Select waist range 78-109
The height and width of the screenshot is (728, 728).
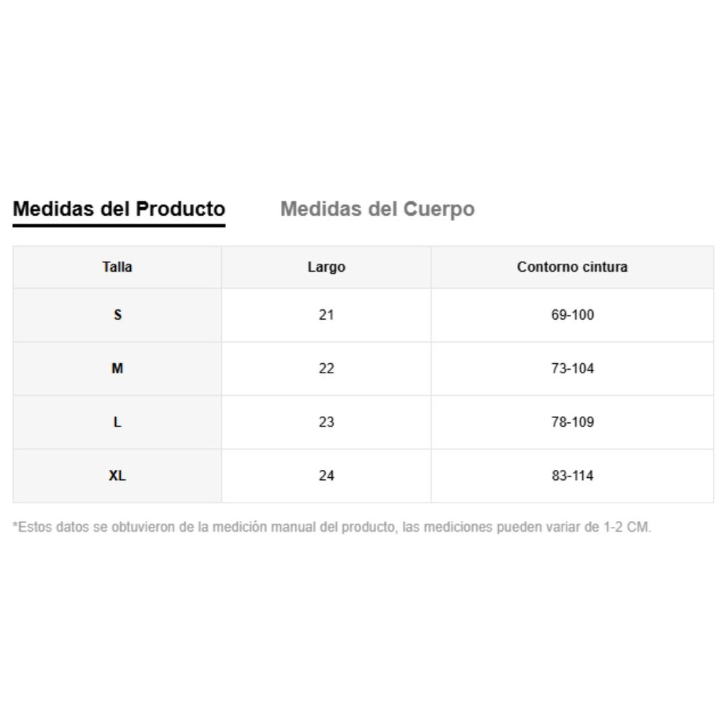[572, 422]
